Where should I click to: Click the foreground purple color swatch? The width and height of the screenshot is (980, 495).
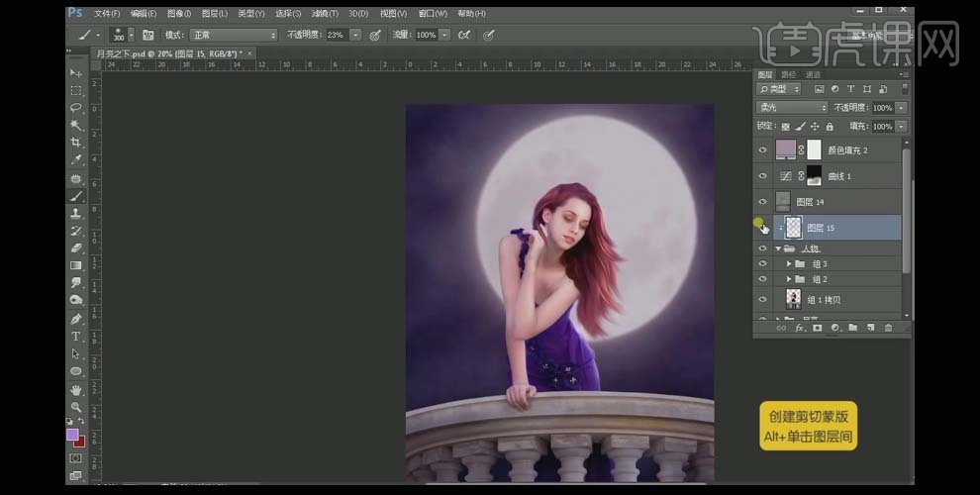[72, 434]
